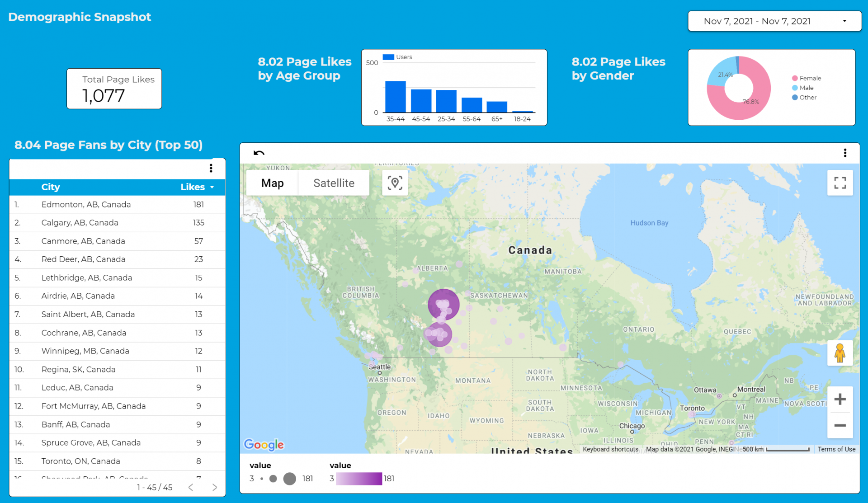This screenshot has width=868, height=503.
Task: Zoom in on the map
Action: [x=840, y=400]
